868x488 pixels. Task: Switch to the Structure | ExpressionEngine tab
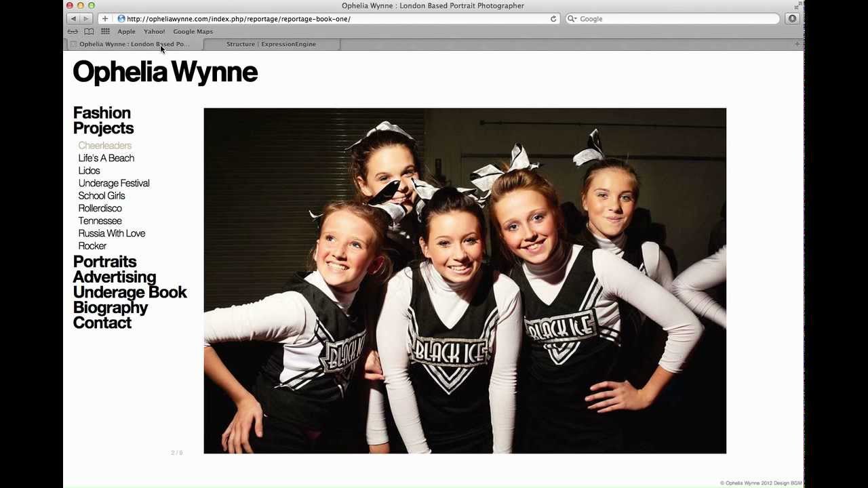pos(271,44)
